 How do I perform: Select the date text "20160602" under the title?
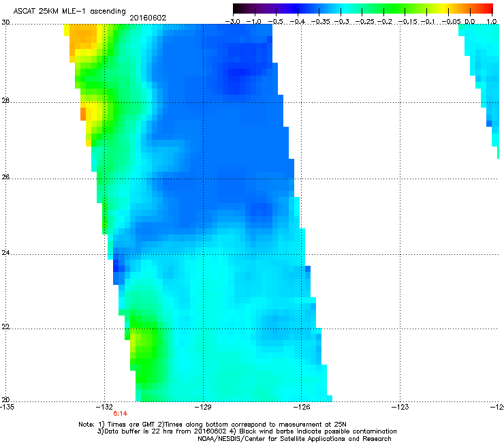(x=148, y=18)
